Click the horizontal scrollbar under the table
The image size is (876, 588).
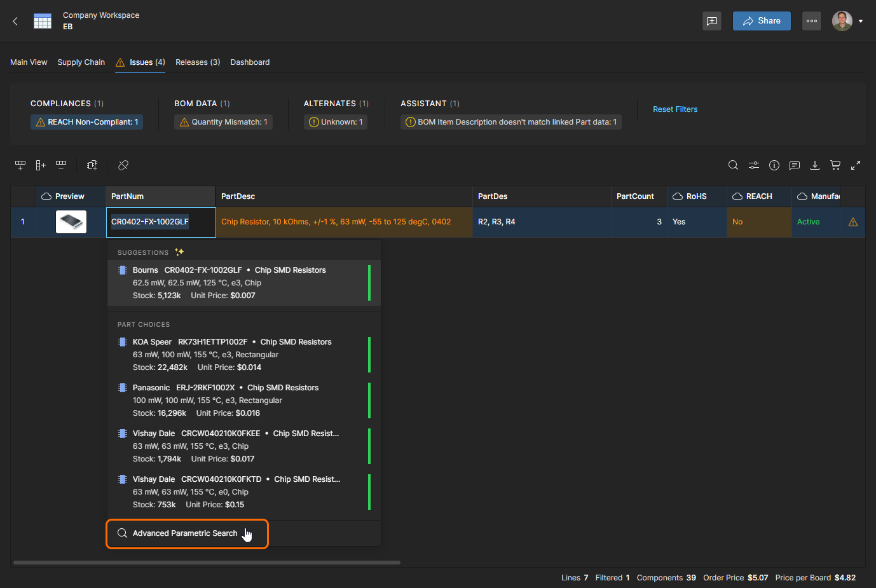207,563
